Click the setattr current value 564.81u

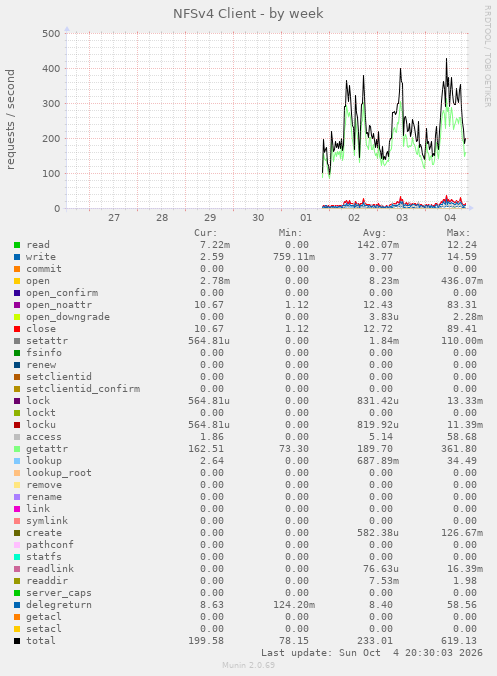tap(209, 341)
